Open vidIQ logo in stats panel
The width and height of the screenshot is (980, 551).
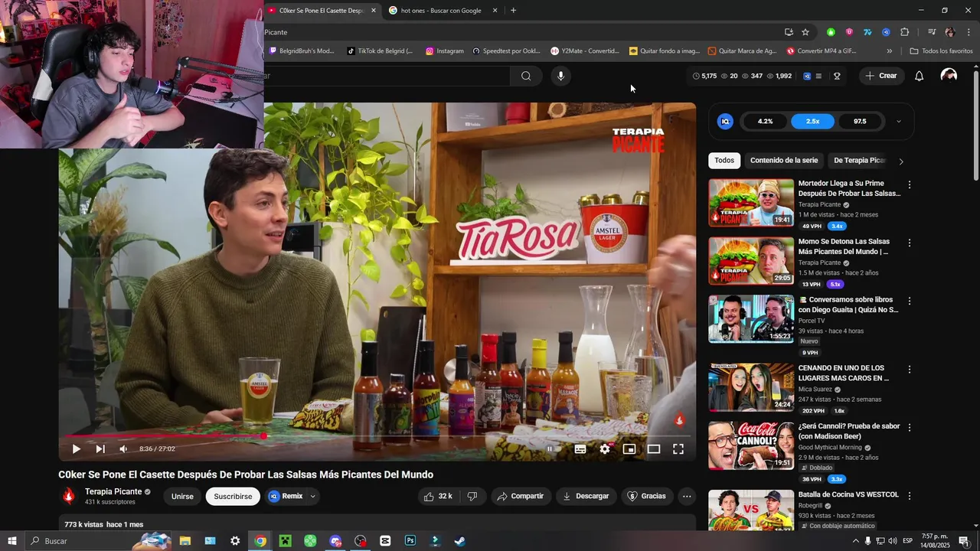click(725, 122)
